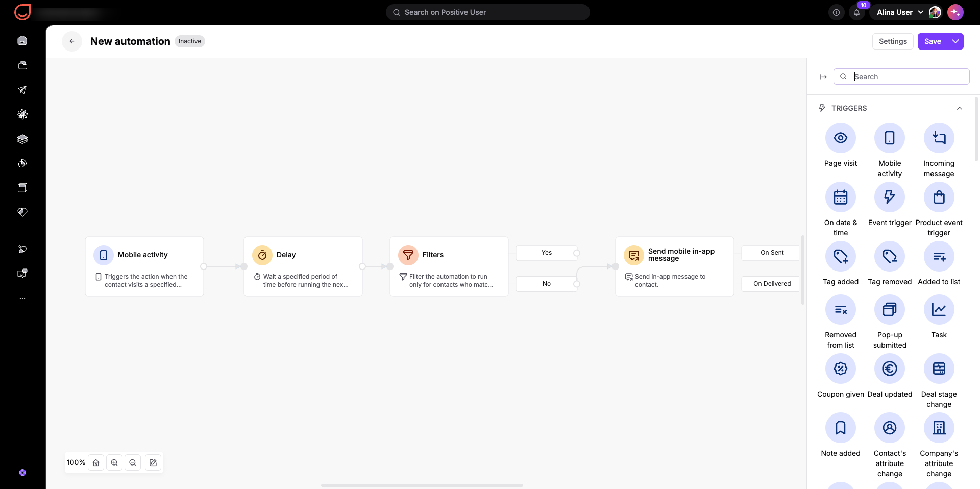
Task: Select the On Sent output
Action: 771,253
